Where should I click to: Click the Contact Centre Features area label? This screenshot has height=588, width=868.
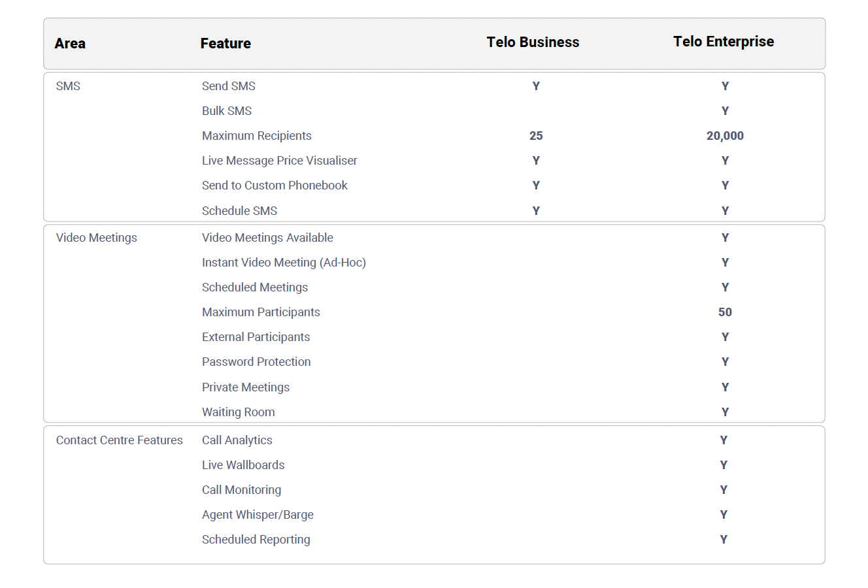[120, 440]
